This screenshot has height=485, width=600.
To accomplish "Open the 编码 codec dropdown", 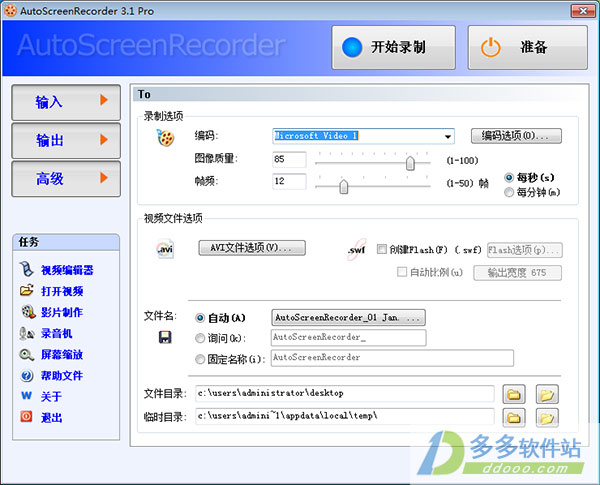I will 447,137.
